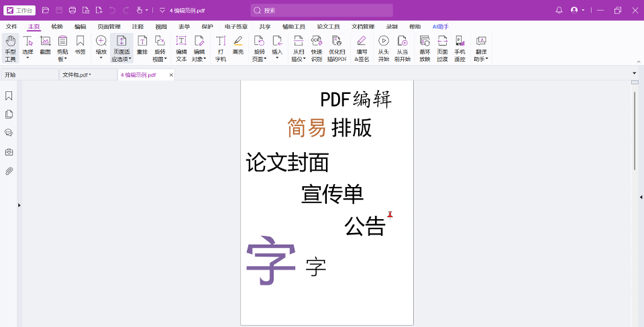This screenshot has height=327, width=644.
Task: Select the 高亮 highlight tool
Action: pos(237,46)
